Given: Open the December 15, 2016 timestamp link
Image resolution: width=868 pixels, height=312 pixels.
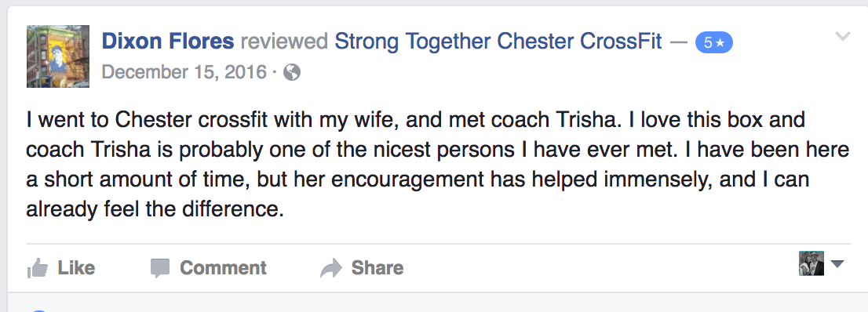Looking at the screenshot, I should coord(184,72).
